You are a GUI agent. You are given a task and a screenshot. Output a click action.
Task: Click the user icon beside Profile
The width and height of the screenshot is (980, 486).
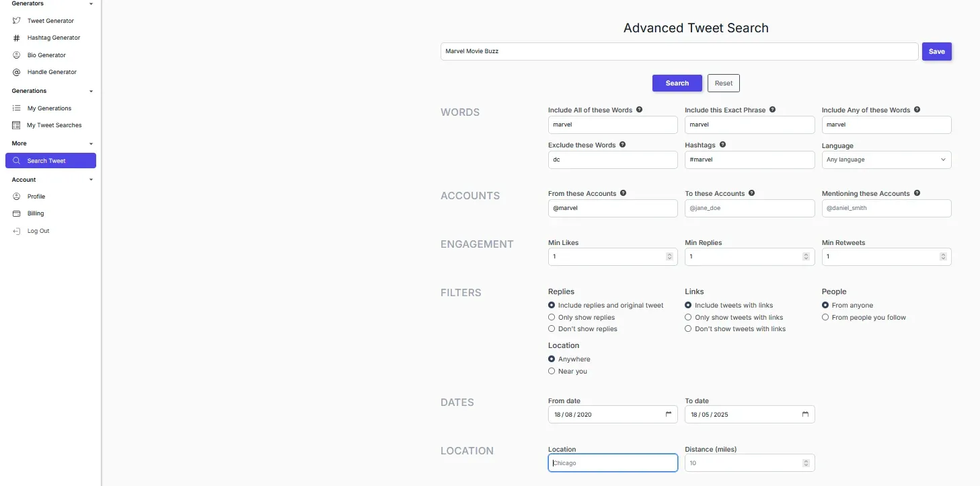(17, 197)
